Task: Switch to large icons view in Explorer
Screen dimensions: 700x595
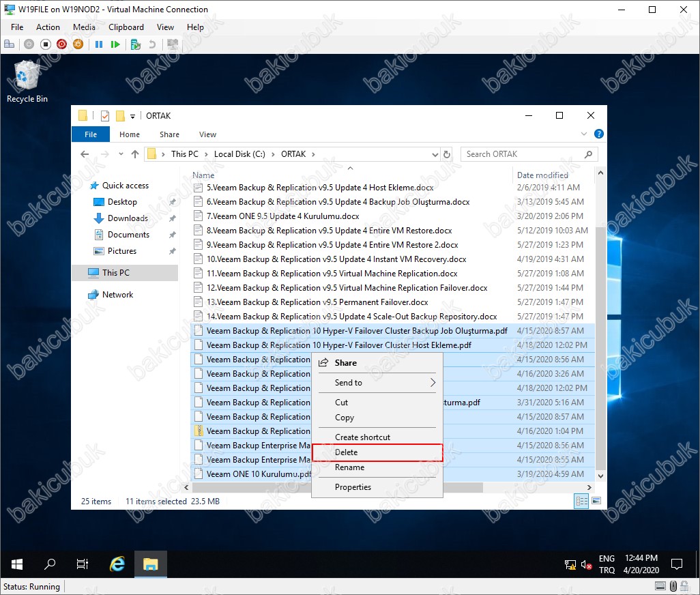Action: point(596,501)
